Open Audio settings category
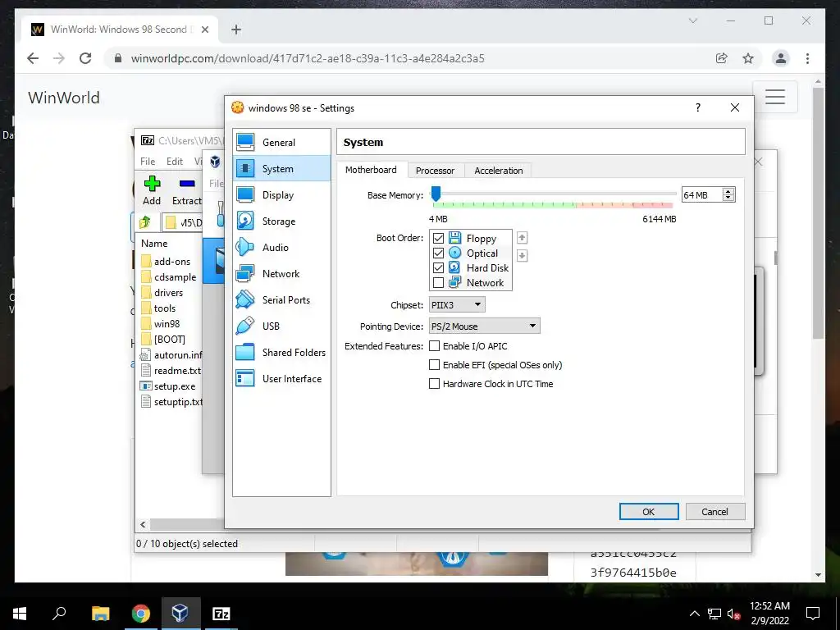This screenshot has width=840, height=630. coord(282,248)
